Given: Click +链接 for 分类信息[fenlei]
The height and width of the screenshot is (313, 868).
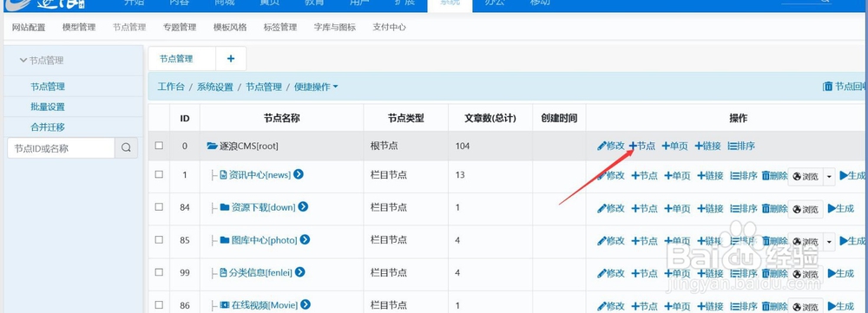Looking at the screenshot, I should [710, 274].
